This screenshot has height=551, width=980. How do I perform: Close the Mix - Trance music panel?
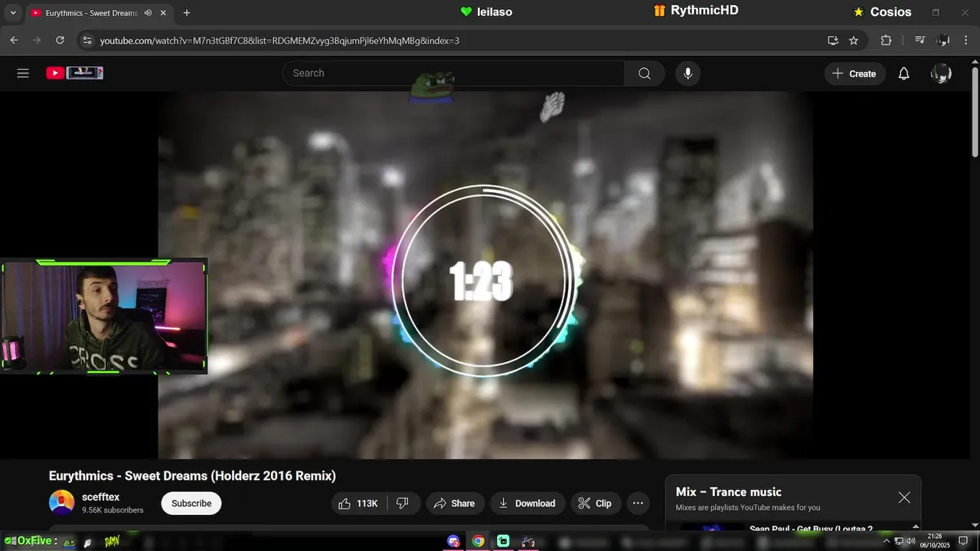[904, 497]
